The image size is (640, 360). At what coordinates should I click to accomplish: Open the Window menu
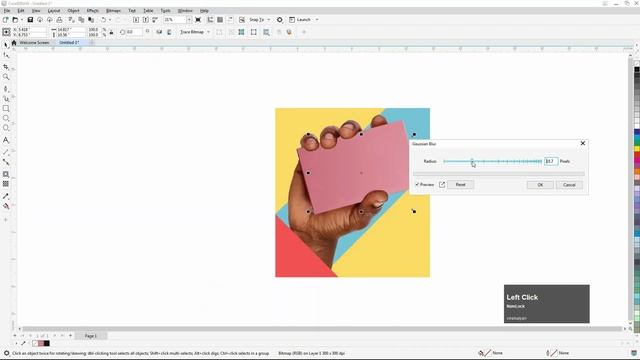coord(185,11)
